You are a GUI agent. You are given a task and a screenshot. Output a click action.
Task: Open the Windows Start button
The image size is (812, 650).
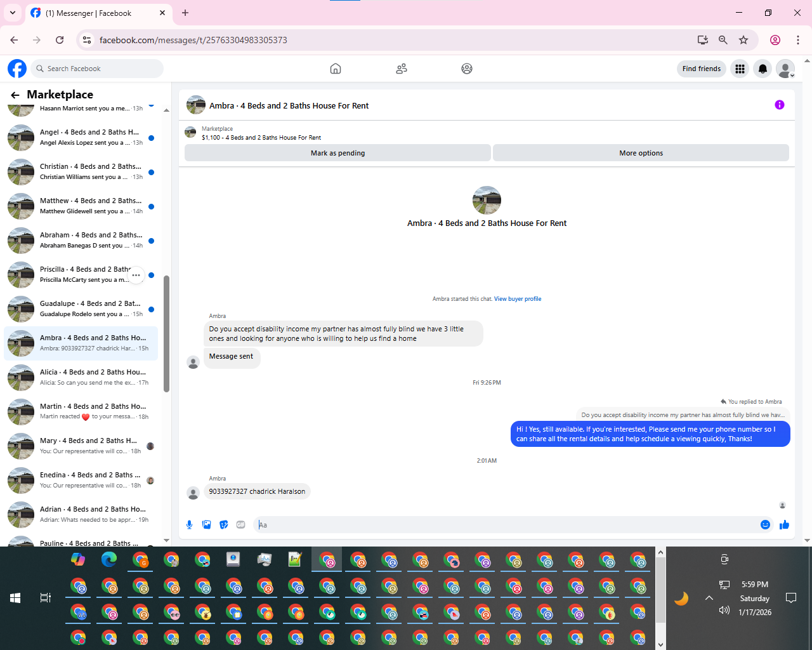click(x=15, y=598)
